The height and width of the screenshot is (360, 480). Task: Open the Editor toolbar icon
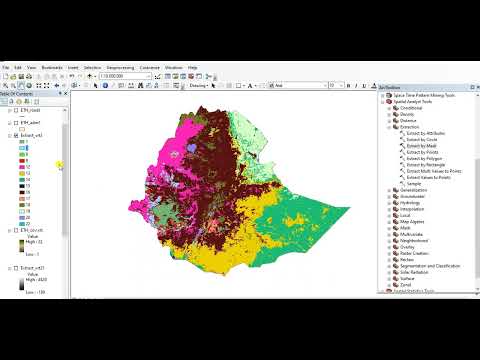[x=157, y=76]
